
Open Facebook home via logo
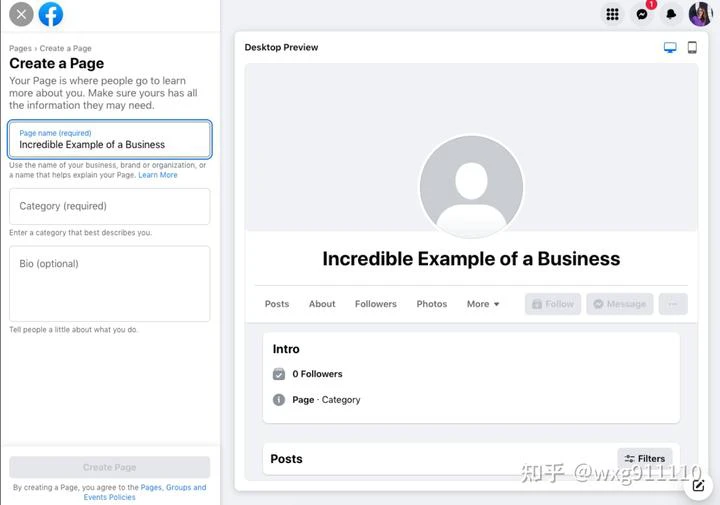click(51, 14)
